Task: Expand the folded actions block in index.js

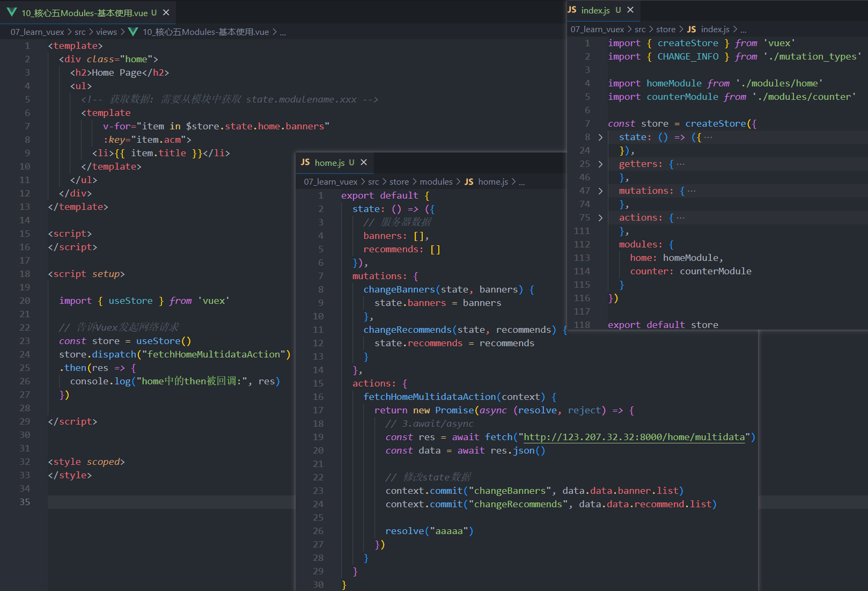Action: coord(600,218)
